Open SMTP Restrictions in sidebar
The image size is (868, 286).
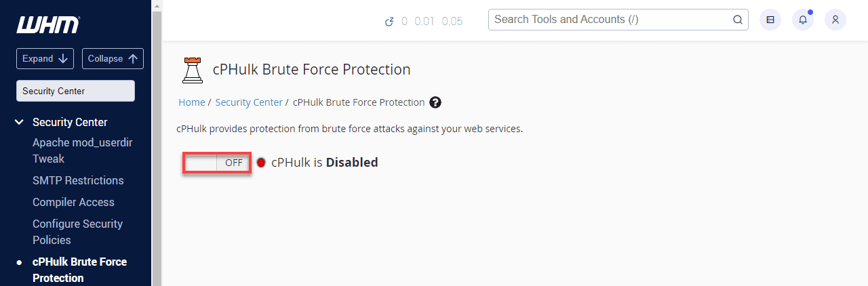coord(78,180)
